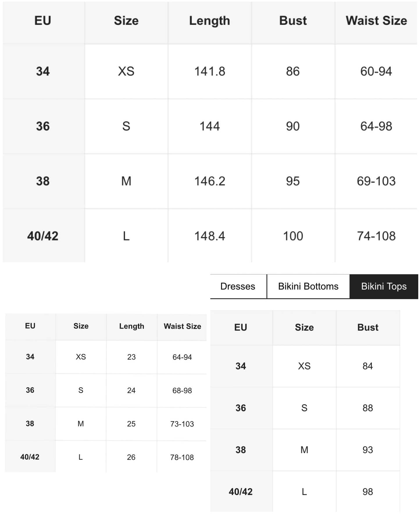
Task: Select the bust value 98
Action: point(368,492)
